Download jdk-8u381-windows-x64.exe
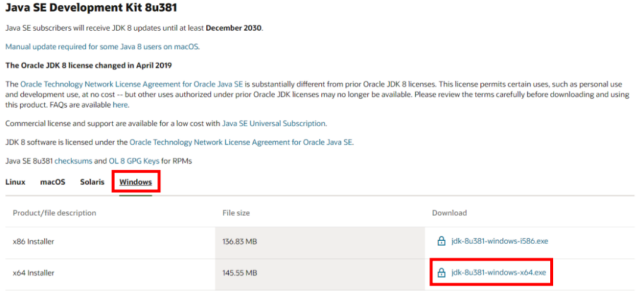The image size is (644, 293). [x=499, y=273]
